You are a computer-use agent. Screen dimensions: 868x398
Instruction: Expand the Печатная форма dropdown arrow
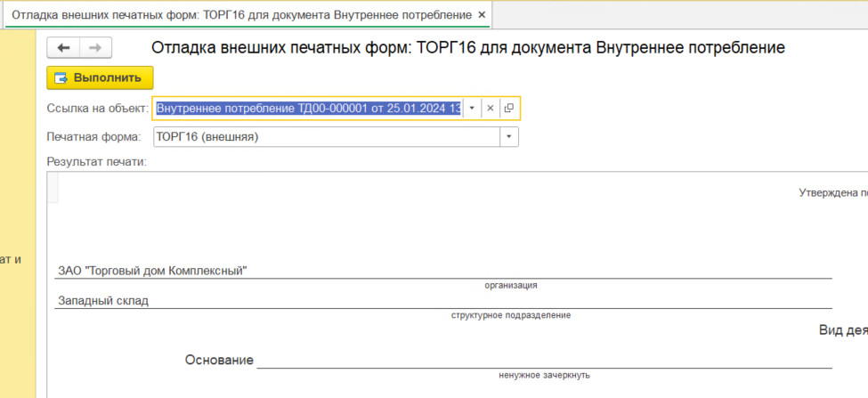coord(509,137)
